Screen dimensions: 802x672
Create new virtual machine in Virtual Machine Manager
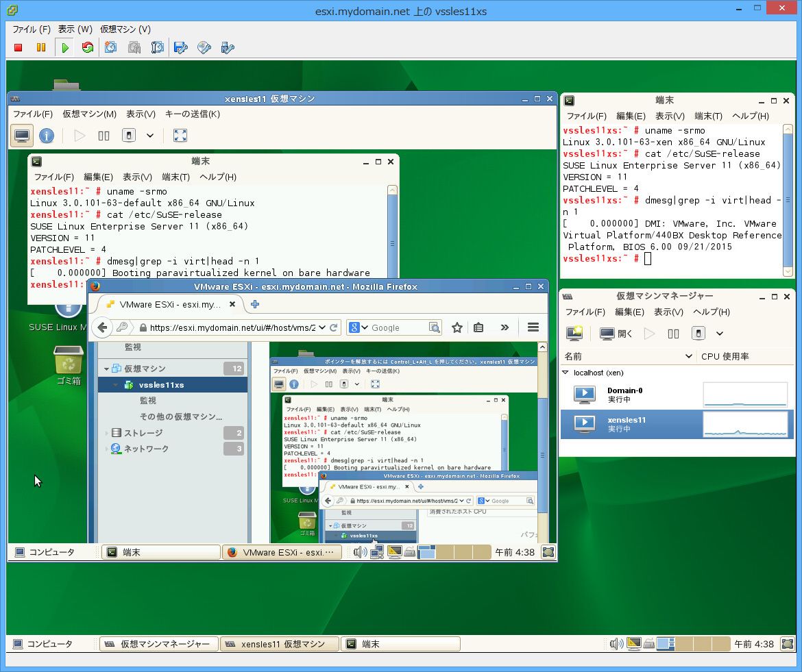(x=575, y=334)
